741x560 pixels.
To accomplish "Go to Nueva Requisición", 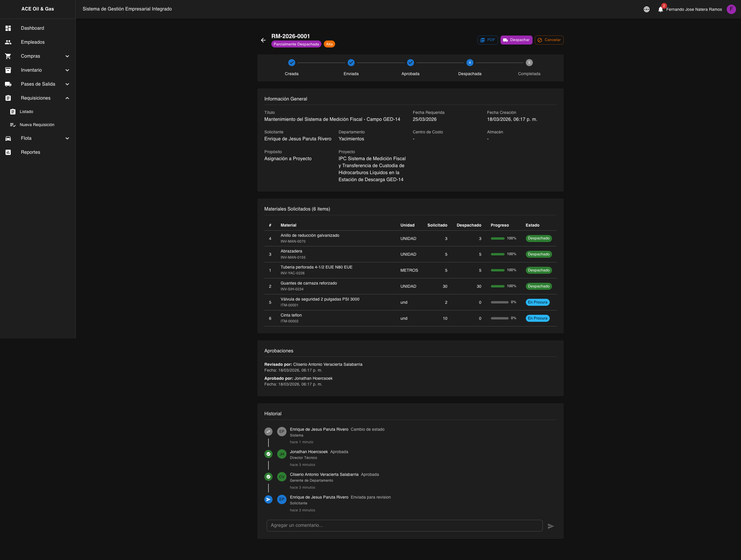I will 37,125.
